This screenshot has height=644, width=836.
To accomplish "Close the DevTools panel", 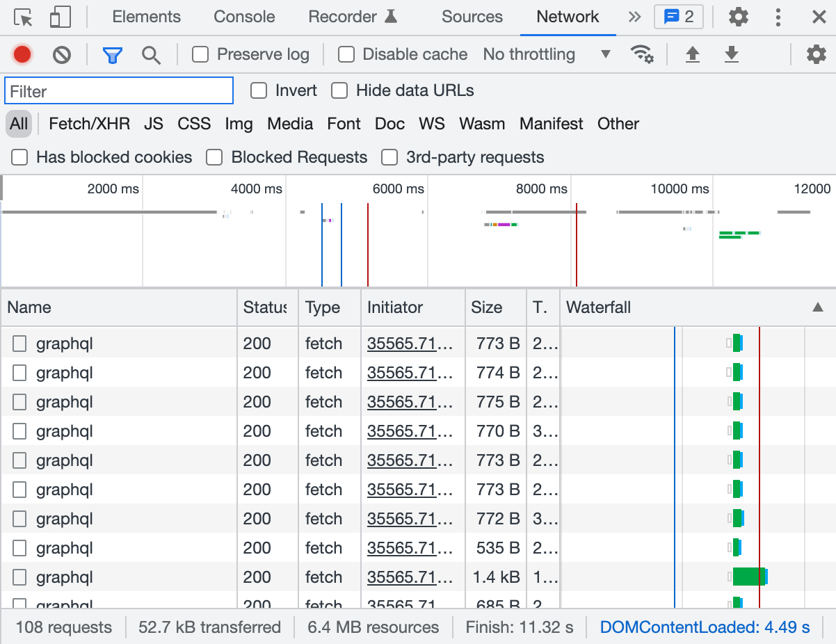I will (x=819, y=17).
